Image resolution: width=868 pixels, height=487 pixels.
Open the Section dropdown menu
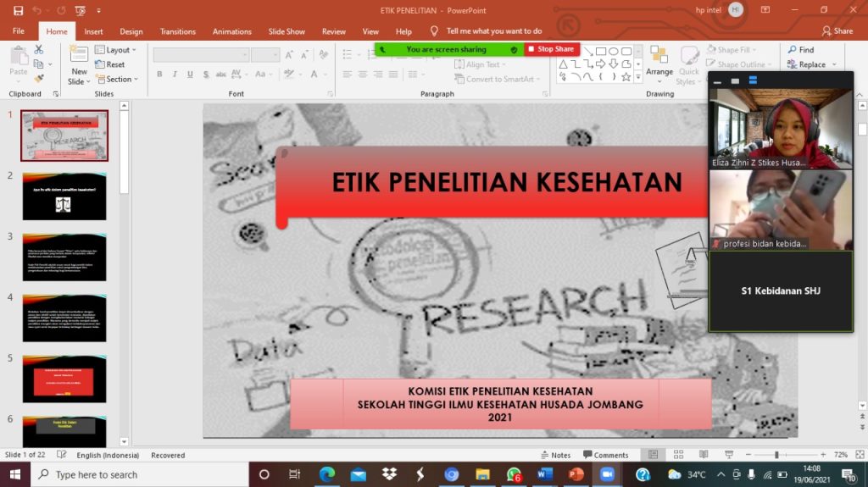pos(118,79)
